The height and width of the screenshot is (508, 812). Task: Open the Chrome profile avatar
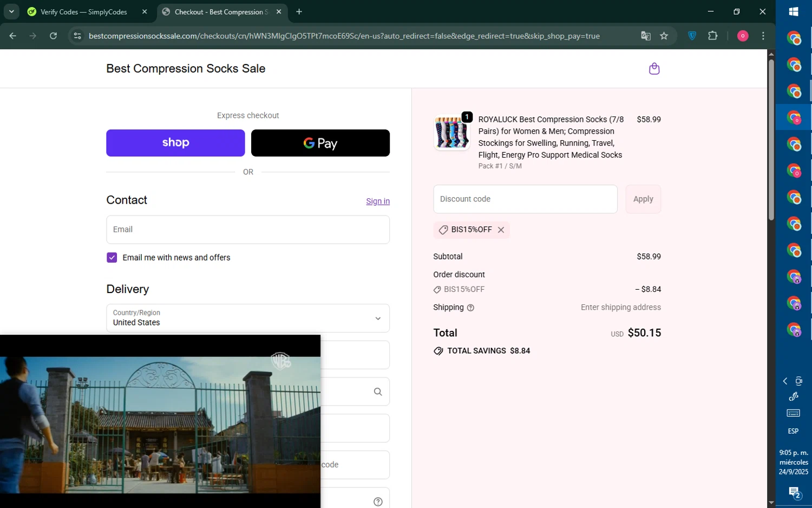[x=743, y=36]
